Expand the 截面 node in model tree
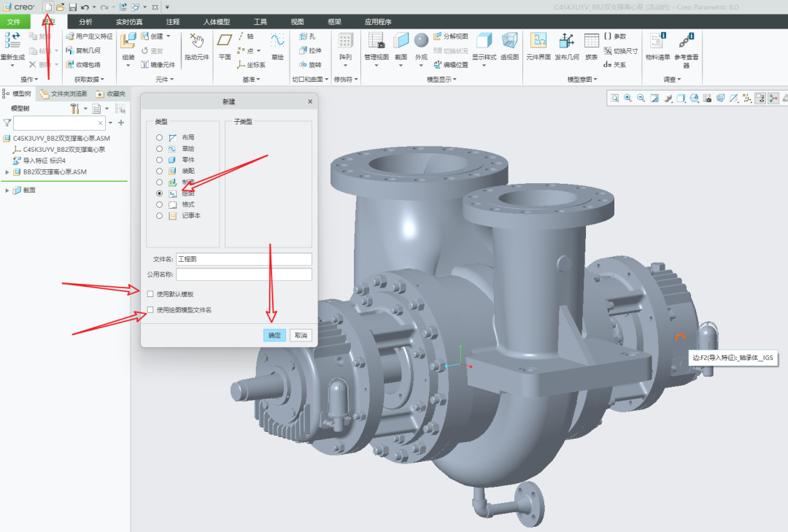 click(x=7, y=190)
